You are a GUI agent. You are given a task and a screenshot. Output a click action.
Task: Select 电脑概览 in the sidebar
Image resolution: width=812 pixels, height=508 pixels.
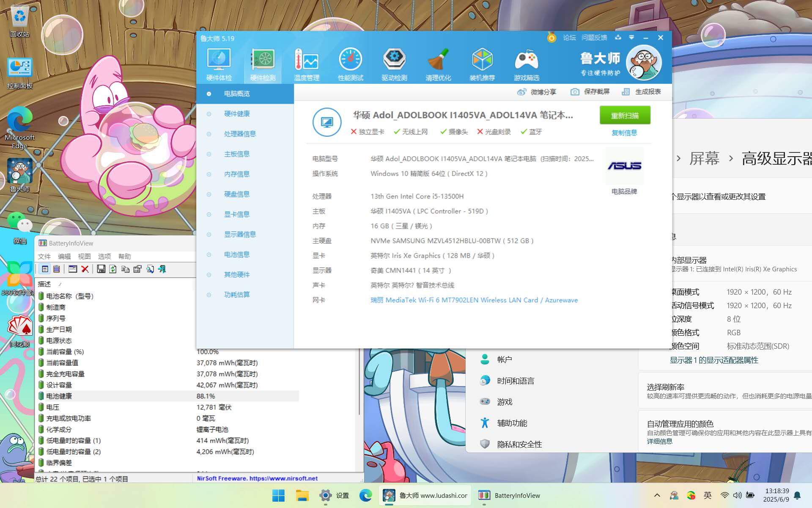tap(245, 94)
